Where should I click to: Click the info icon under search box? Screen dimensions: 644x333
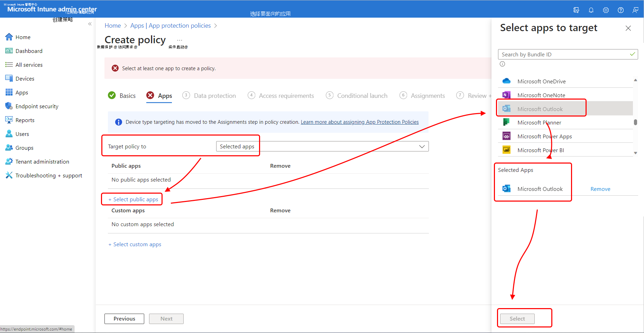click(502, 64)
